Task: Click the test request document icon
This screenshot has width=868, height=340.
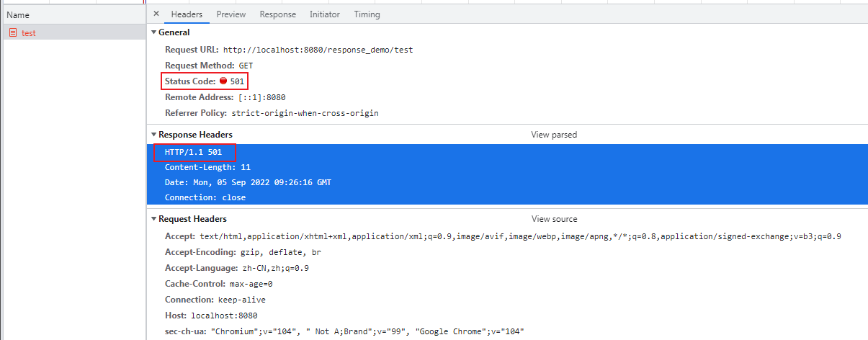Action: click(13, 33)
